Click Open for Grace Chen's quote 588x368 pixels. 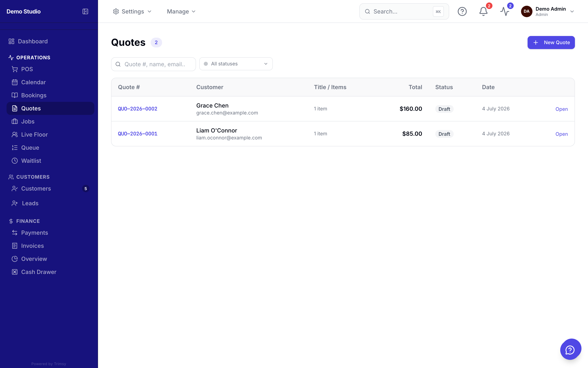561,109
